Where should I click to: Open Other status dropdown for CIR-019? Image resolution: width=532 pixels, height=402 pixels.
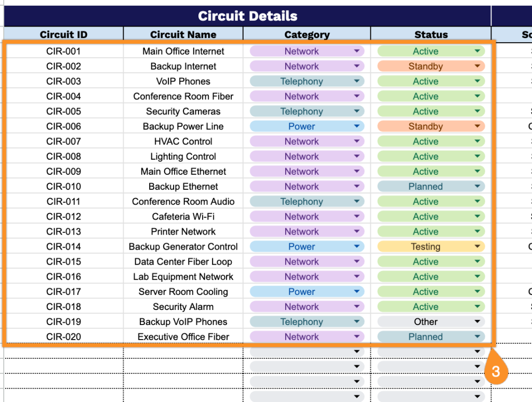[x=477, y=322]
